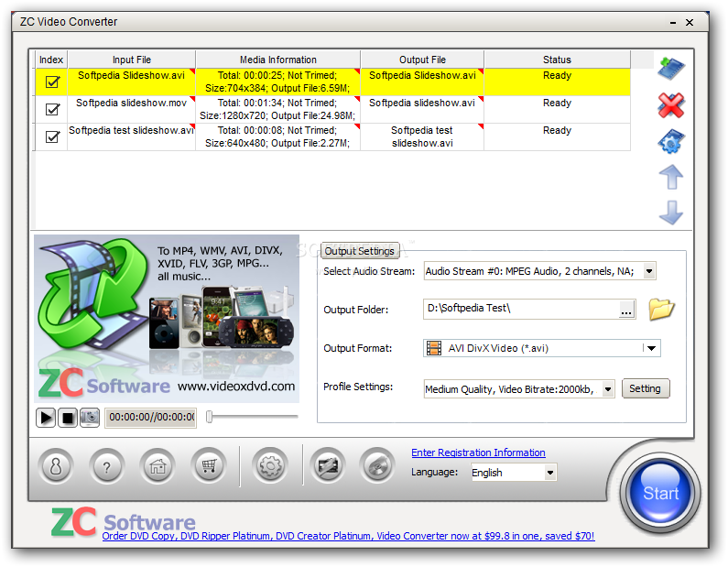Click the Input File column header
Image resolution: width=728 pixels, height=567 pixels.
tap(131, 60)
